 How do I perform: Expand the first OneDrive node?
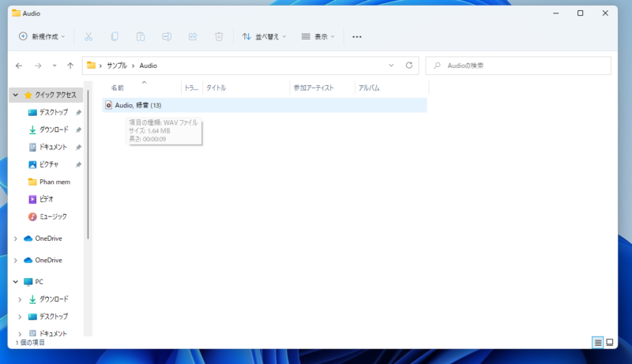click(16, 238)
